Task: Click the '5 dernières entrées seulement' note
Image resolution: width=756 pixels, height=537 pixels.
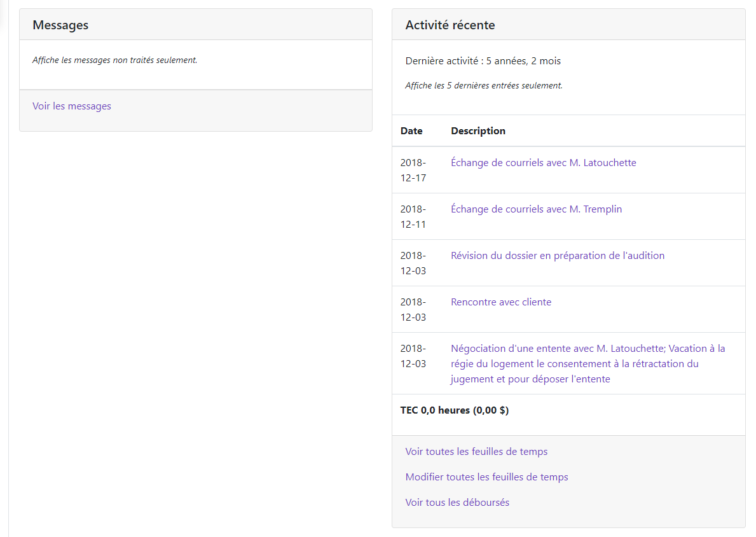Action: tap(483, 85)
